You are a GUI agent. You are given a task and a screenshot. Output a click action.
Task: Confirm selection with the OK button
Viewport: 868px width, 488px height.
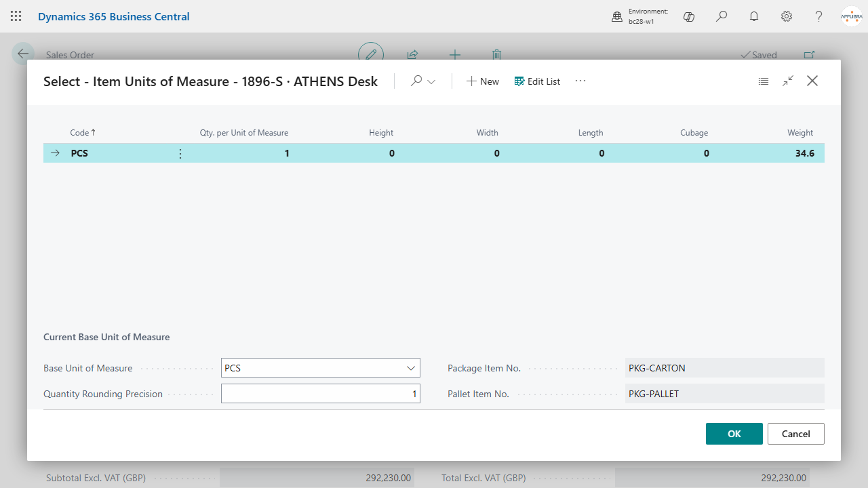734,434
